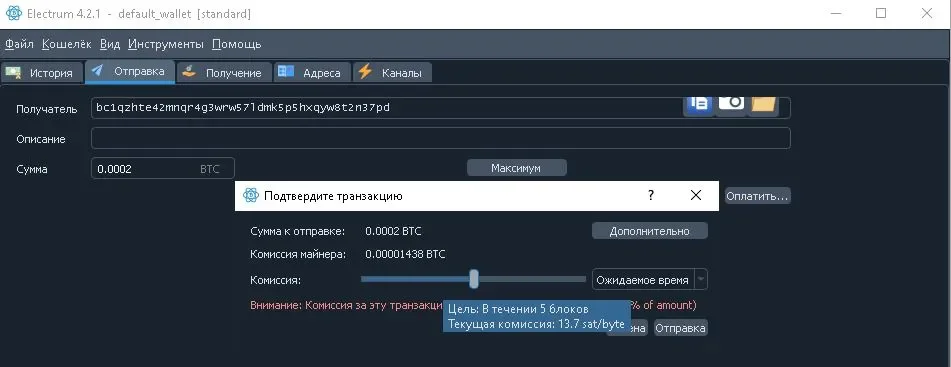Click the Дополнительно button in the dialog
The image size is (951, 367).
(650, 231)
